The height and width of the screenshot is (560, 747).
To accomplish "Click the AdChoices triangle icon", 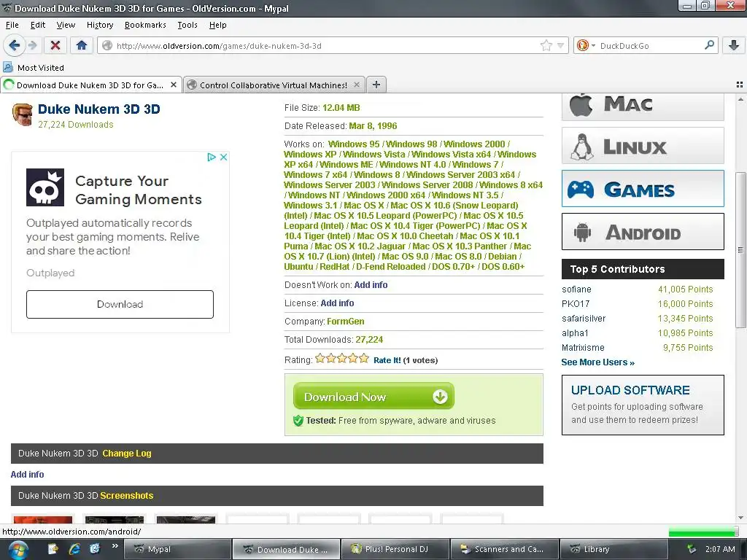I will pyautogui.click(x=212, y=157).
